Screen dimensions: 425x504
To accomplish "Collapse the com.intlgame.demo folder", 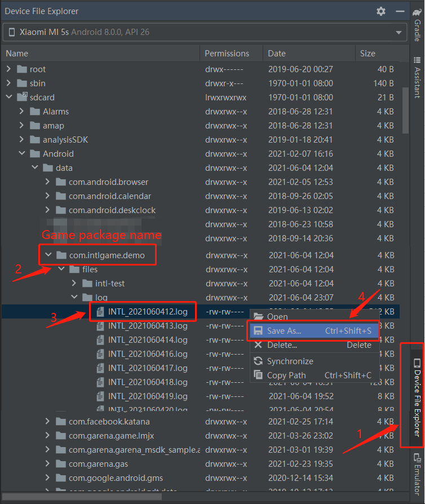I will pyautogui.click(x=48, y=255).
